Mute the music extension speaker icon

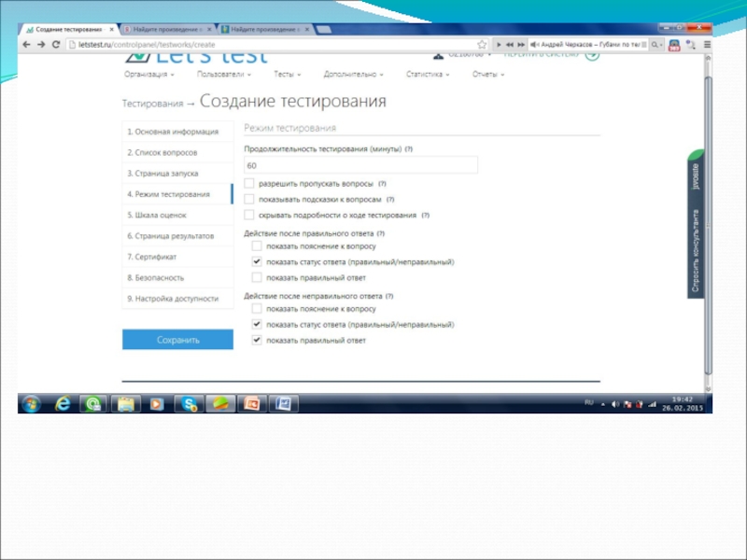534,44
